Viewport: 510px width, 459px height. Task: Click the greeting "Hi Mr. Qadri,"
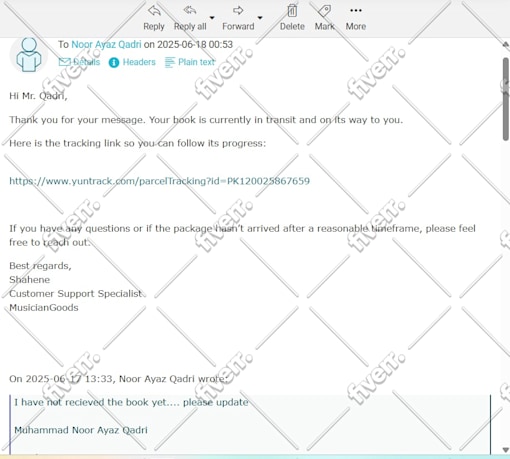38,96
